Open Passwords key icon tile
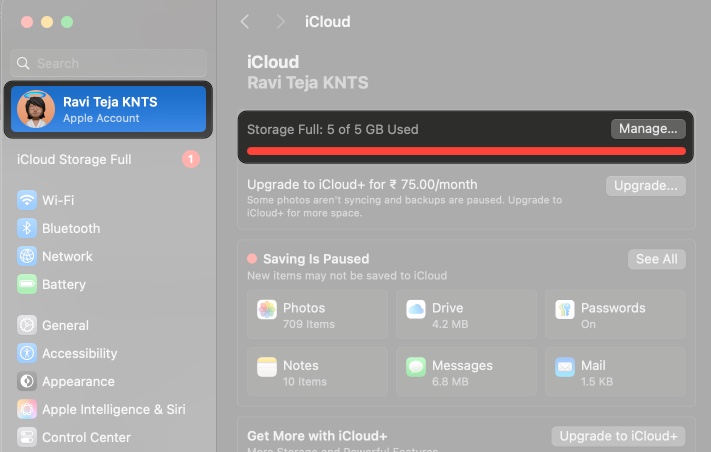Screen dimensions: 711x452 tap(565, 310)
